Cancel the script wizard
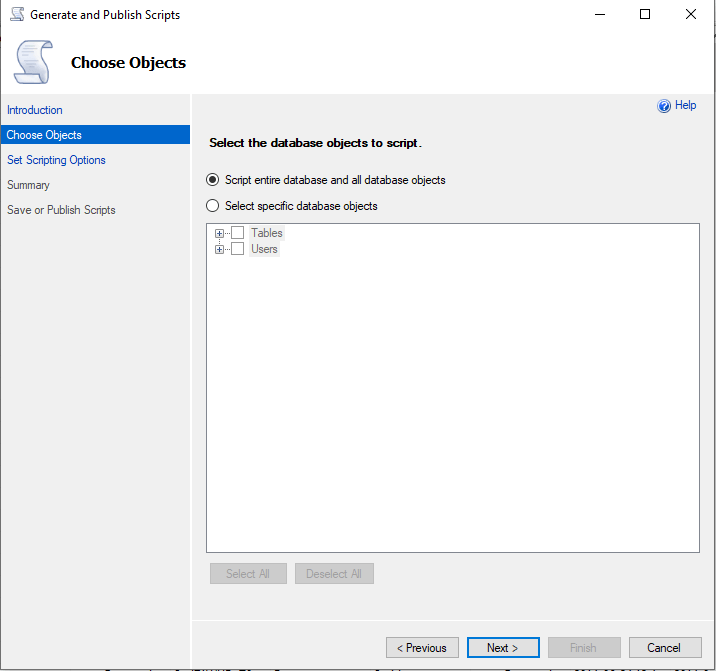This screenshot has width=716, height=671. (x=664, y=648)
